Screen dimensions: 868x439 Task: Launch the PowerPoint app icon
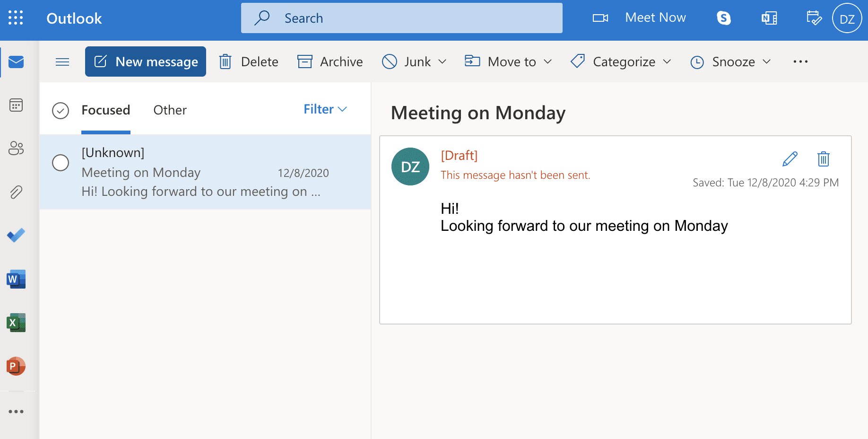click(16, 366)
